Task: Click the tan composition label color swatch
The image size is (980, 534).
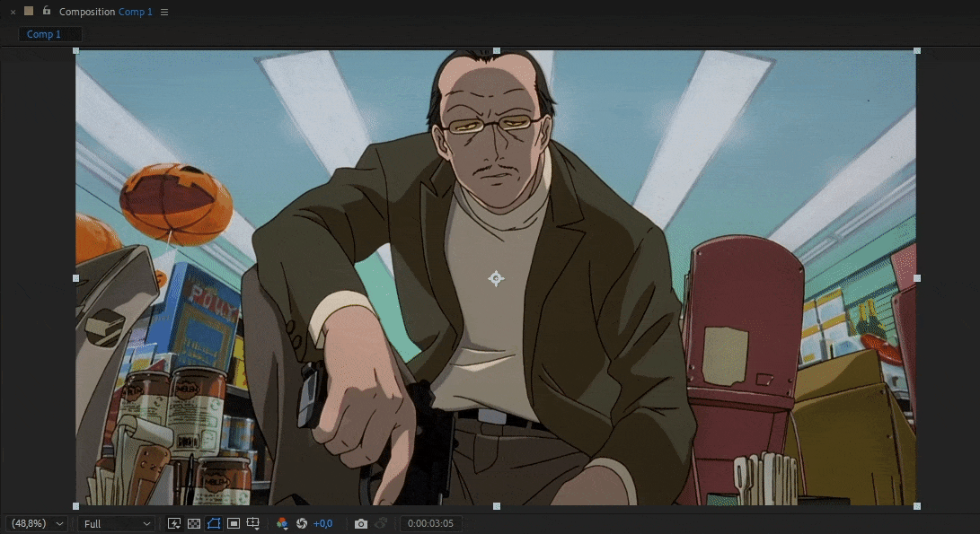Action: (29, 11)
